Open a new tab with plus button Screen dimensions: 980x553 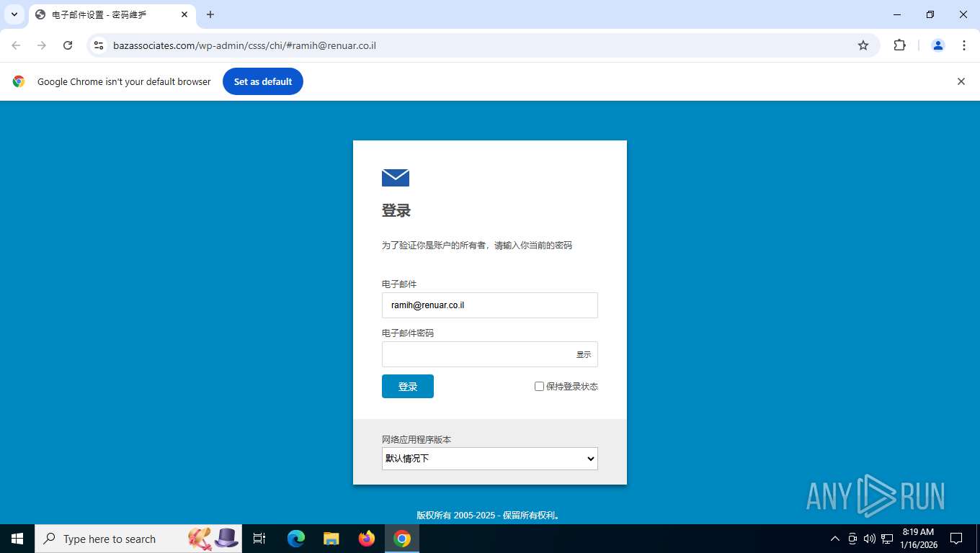click(x=210, y=14)
